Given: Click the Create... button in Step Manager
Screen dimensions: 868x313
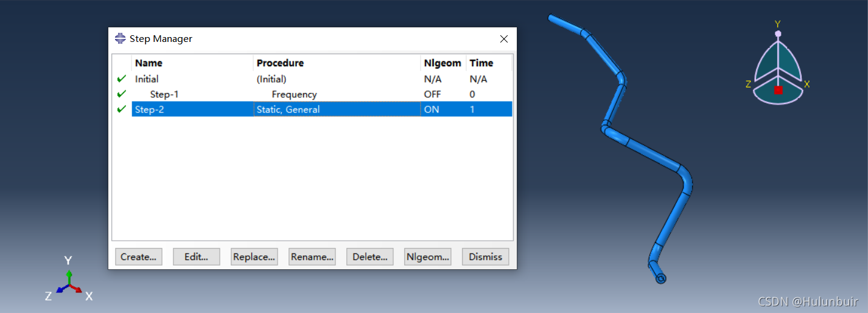Looking at the screenshot, I should point(138,256).
